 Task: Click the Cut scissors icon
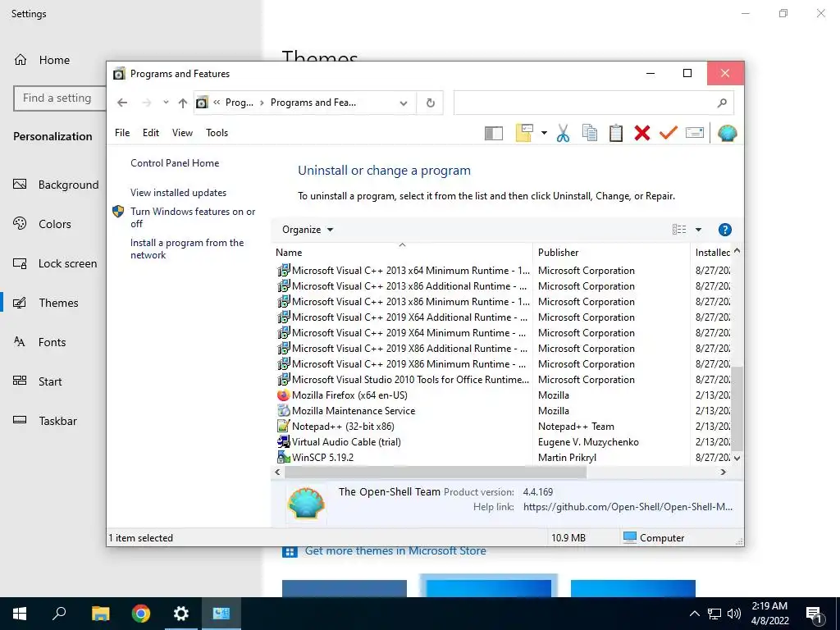click(563, 133)
